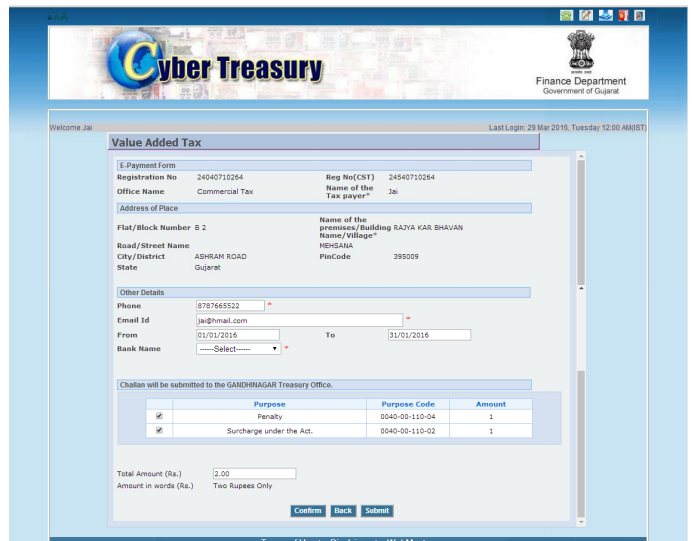Select the medium font size A
The height and width of the screenshot is (541, 693).
coord(56,17)
